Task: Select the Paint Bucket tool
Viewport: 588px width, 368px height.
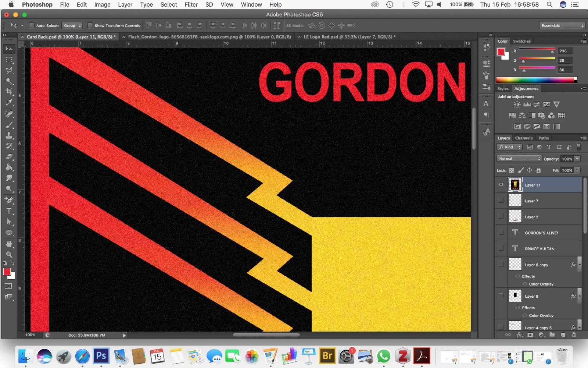Action: tap(9, 167)
